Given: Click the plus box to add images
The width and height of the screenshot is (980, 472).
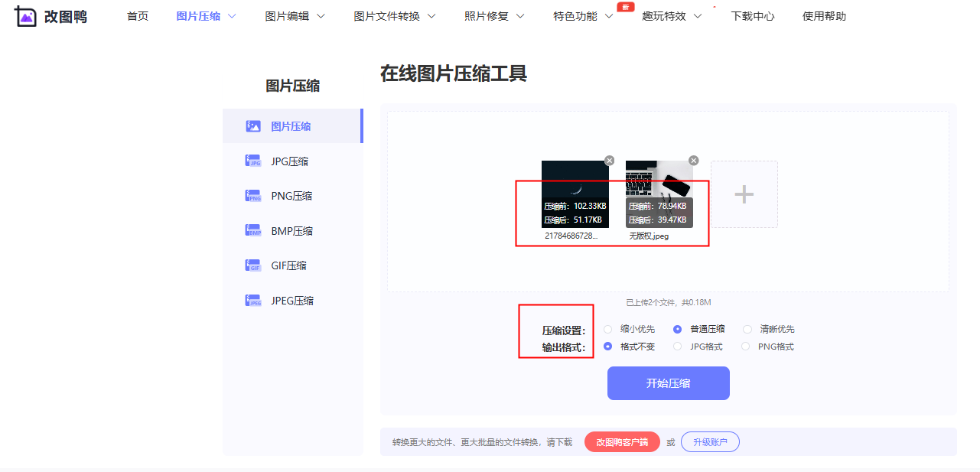Looking at the screenshot, I should pyautogui.click(x=744, y=194).
